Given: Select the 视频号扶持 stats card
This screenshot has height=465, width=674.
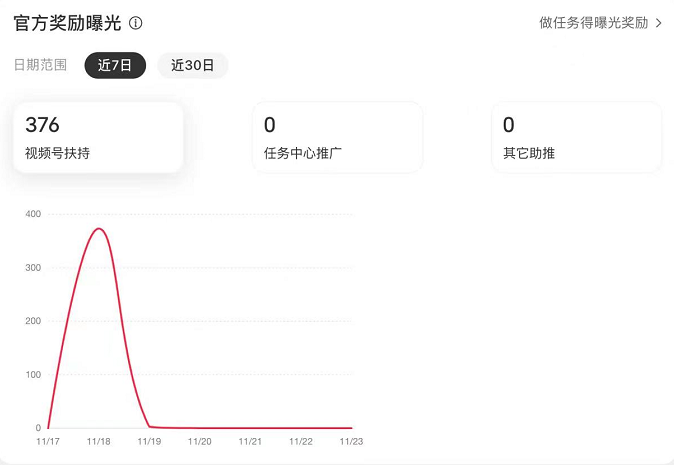Looking at the screenshot, I should point(98,138).
